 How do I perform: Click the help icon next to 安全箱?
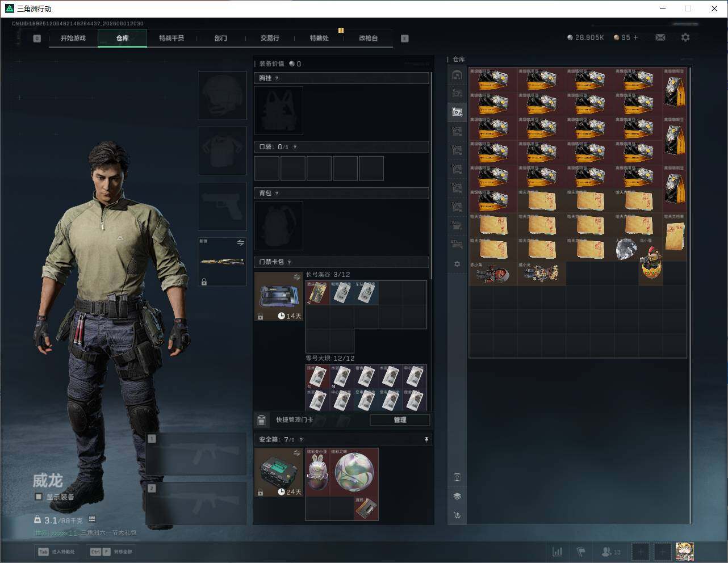(301, 440)
